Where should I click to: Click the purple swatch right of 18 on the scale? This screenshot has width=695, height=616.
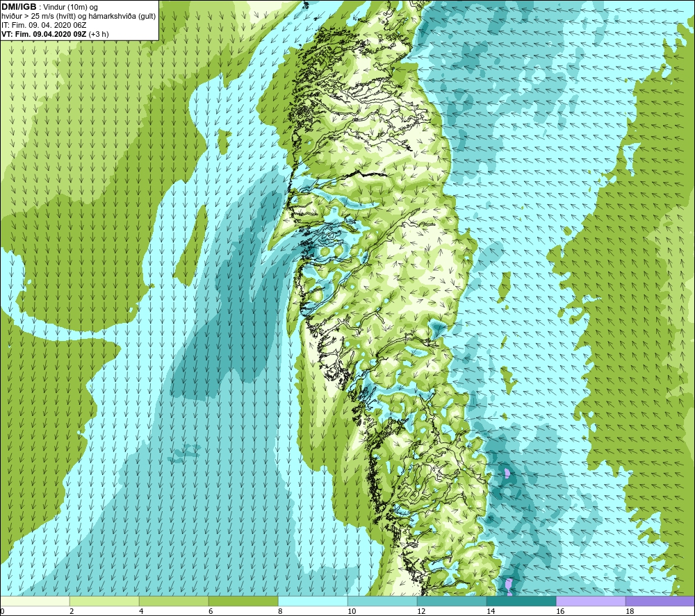click(660, 601)
